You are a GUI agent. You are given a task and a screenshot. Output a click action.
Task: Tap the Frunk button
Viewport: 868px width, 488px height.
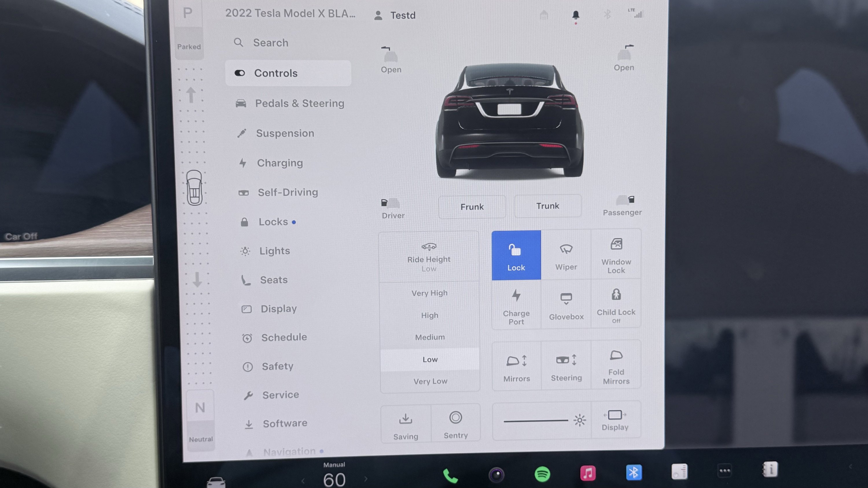472,207
